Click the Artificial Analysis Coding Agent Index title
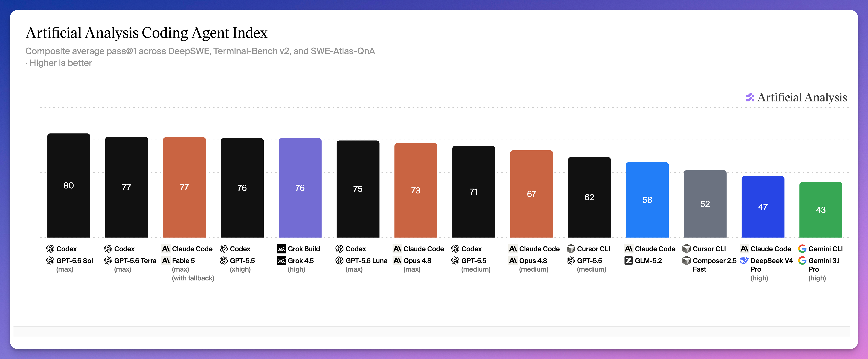Image resolution: width=868 pixels, height=359 pixels. point(147,33)
